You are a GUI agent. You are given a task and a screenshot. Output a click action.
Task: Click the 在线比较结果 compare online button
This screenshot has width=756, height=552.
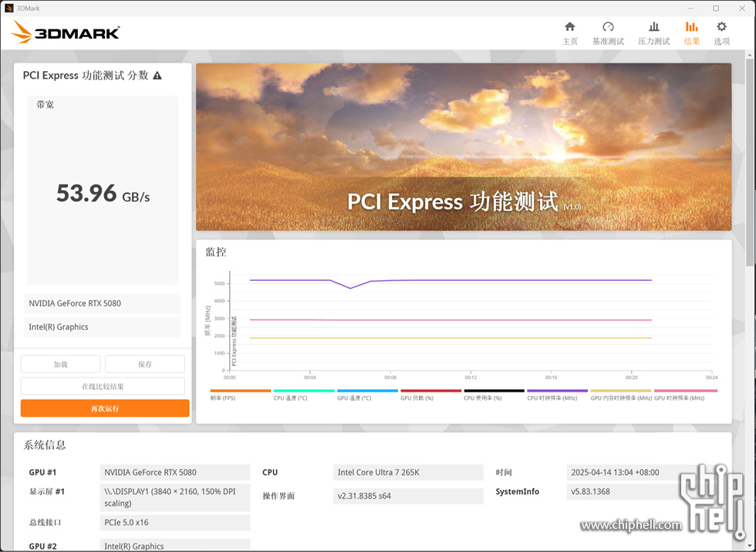[103, 387]
